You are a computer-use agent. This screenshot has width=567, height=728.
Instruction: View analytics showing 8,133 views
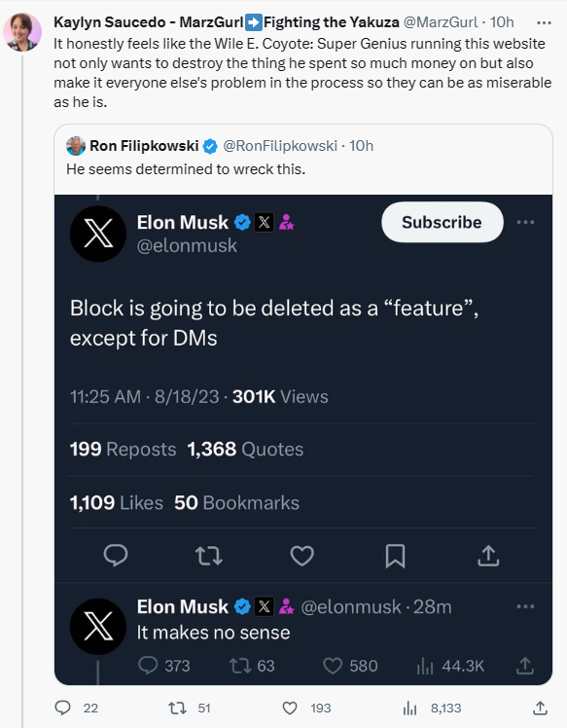409,708
